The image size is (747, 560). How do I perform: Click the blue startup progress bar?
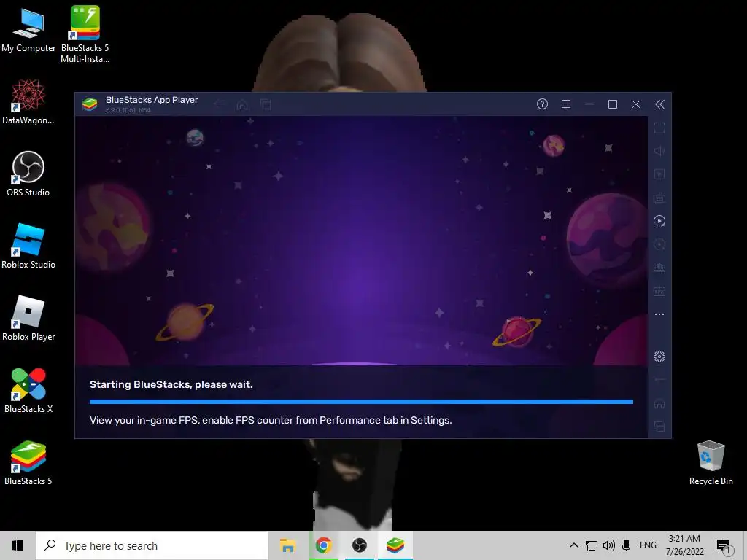pyautogui.click(x=361, y=402)
